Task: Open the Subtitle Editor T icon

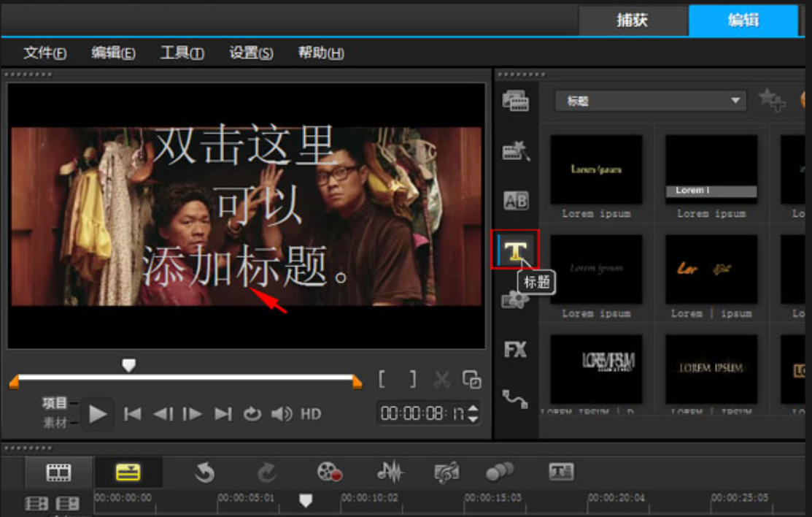Action: tap(561, 472)
